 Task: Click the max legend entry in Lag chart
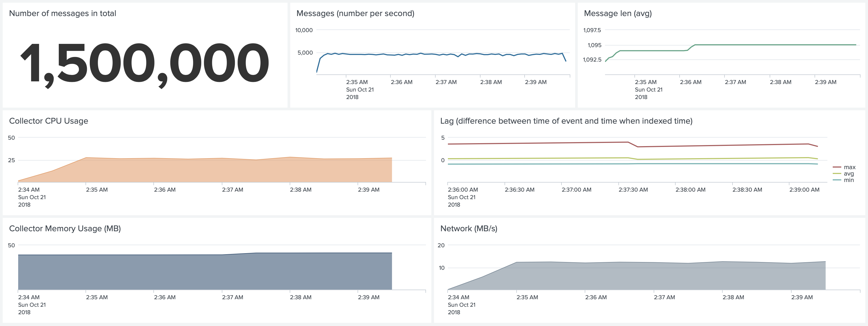tap(849, 167)
